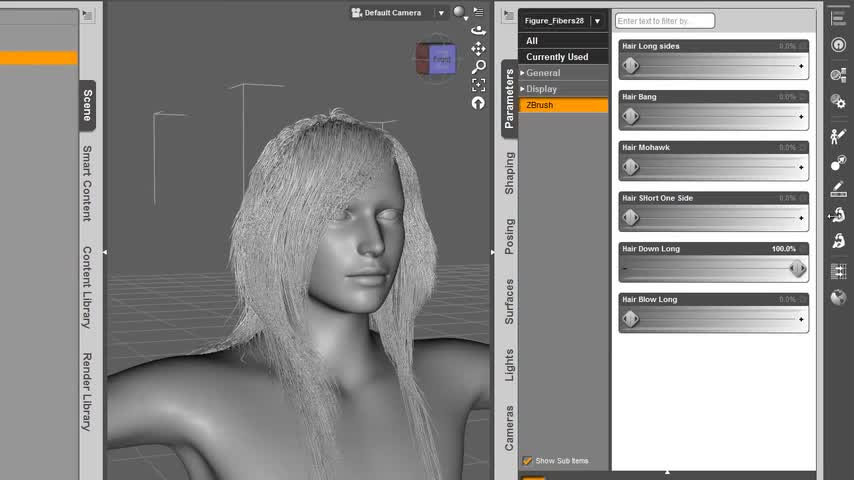Click the top list icon in right toolbar

coord(838,18)
